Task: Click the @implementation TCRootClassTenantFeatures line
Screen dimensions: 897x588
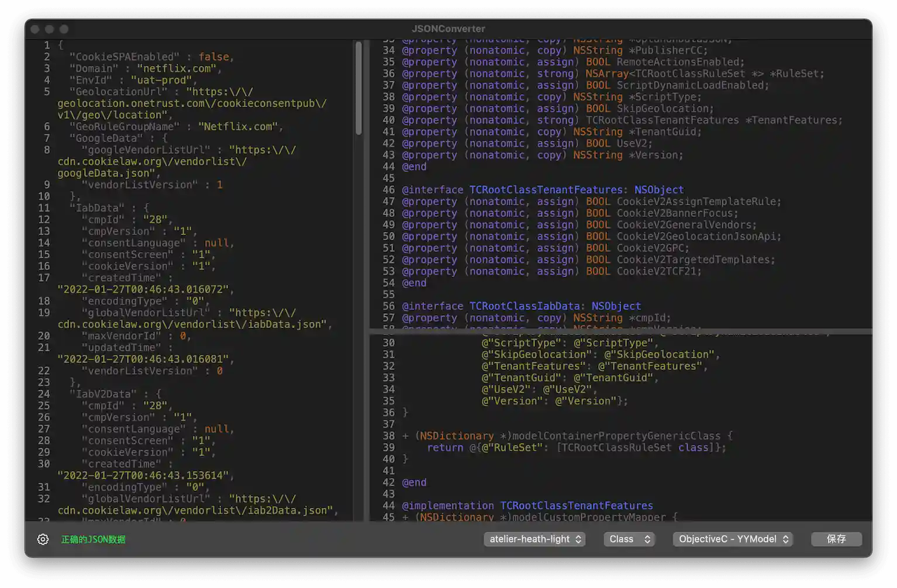Action: pos(527,506)
